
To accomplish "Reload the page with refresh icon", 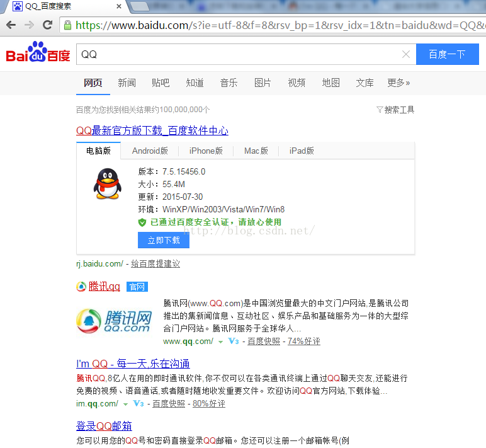I will click(x=47, y=25).
